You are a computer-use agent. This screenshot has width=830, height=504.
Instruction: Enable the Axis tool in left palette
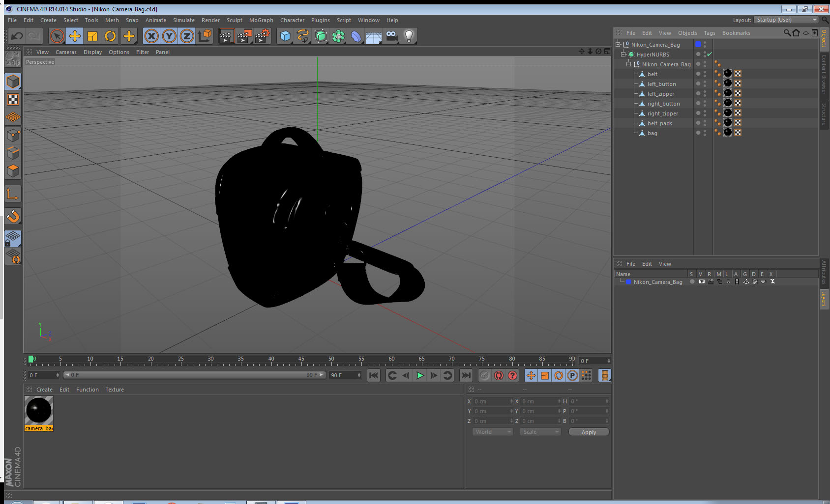tap(13, 194)
